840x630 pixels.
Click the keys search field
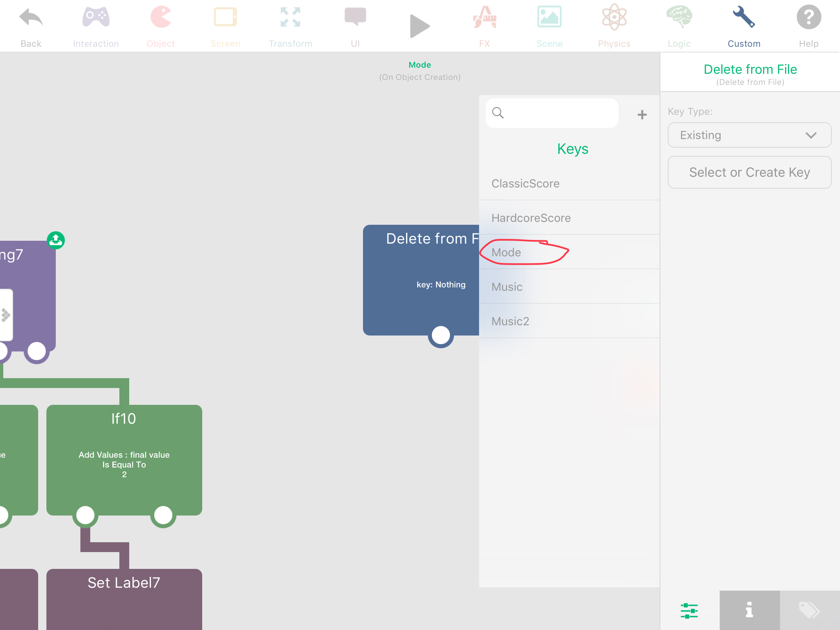[x=558, y=113]
